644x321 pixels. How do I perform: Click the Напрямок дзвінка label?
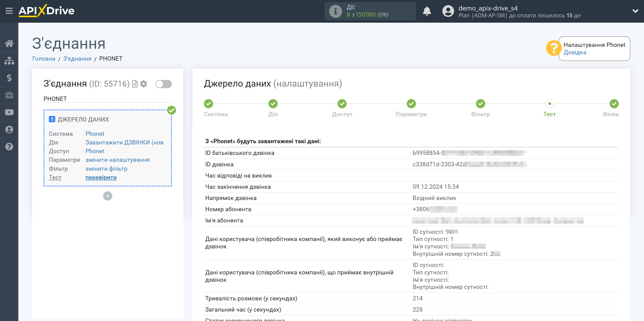[231, 198]
